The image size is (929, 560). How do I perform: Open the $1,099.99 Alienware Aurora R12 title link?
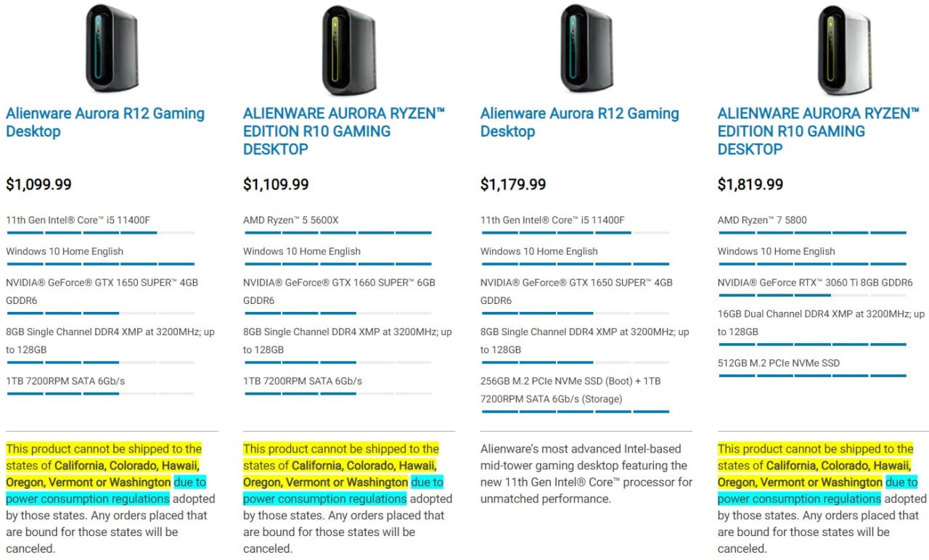(105, 123)
